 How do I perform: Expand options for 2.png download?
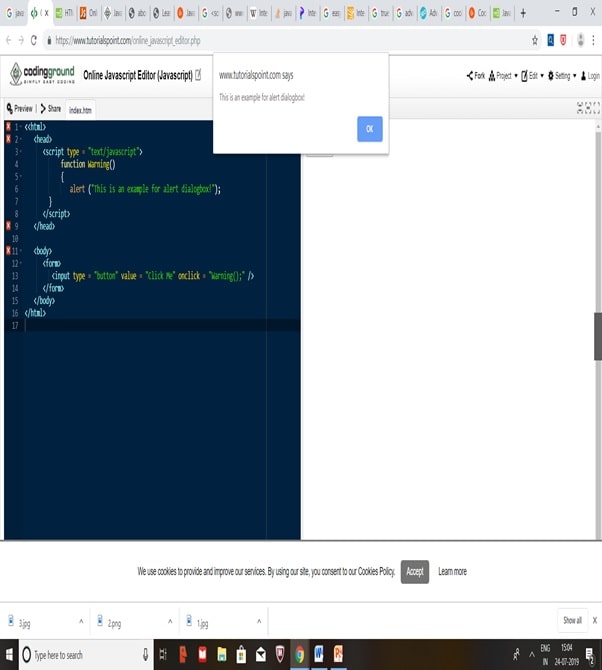tap(170, 621)
